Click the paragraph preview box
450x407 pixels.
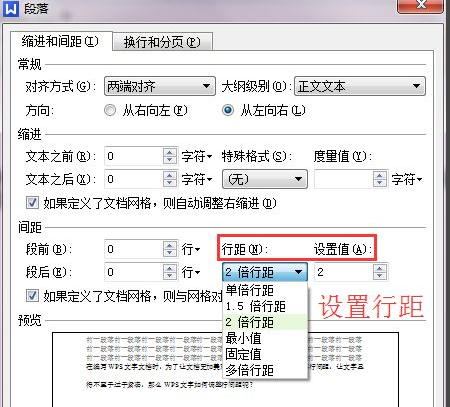coord(225,369)
